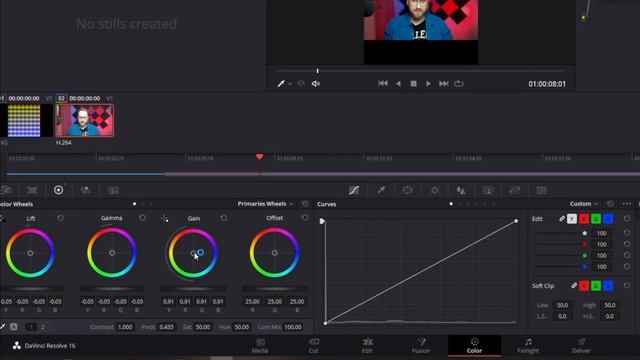Toggle the Soft Clip link icon

[x=574, y=286]
